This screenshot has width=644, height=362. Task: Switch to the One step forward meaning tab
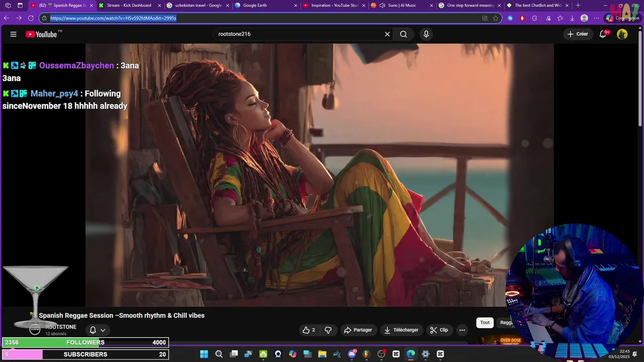point(469,6)
